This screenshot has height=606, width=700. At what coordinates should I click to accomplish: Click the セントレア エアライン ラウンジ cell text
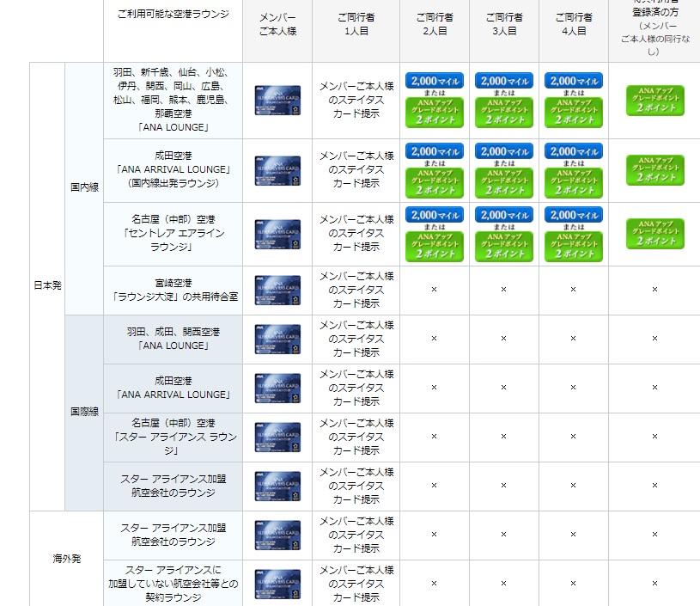pyautogui.click(x=173, y=233)
